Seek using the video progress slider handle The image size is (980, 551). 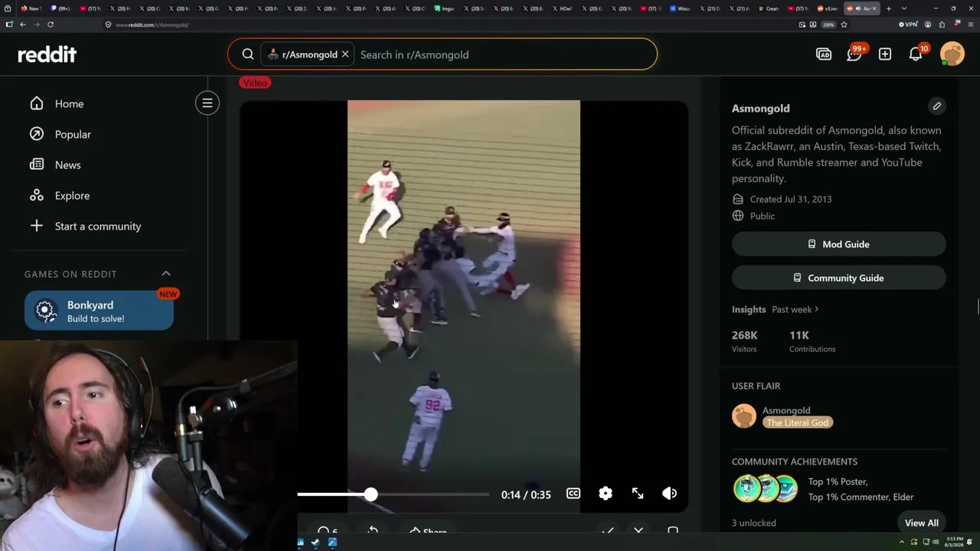click(371, 494)
